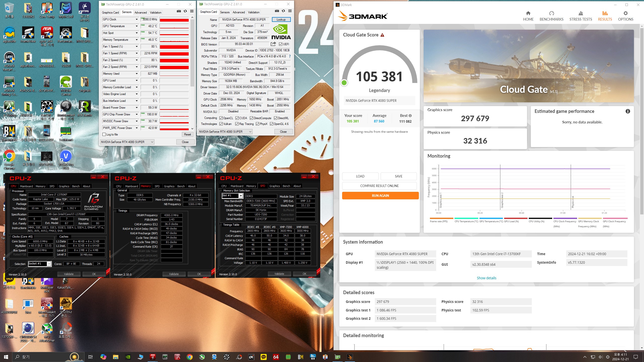This screenshot has width=644, height=362.
Task: Open 3DMark STRESS TESTS icon
Action: (581, 13)
